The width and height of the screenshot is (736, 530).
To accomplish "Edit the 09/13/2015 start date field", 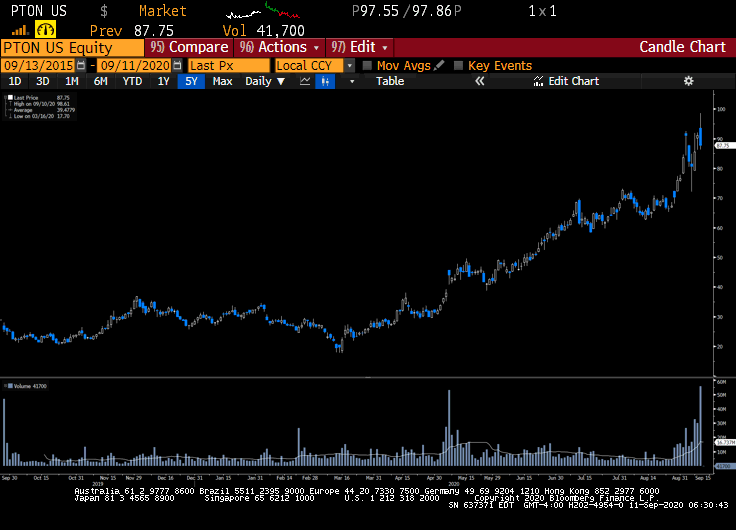I will pyautogui.click(x=38, y=65).
